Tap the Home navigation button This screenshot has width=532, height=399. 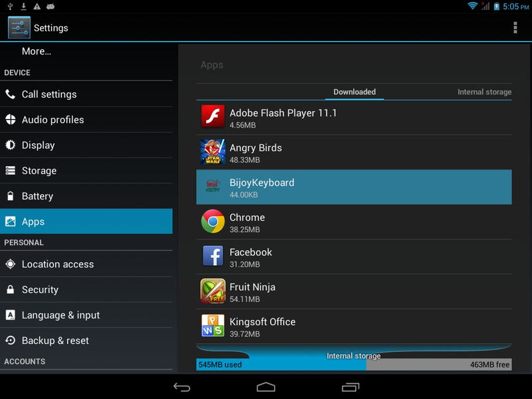pos(266,387)
